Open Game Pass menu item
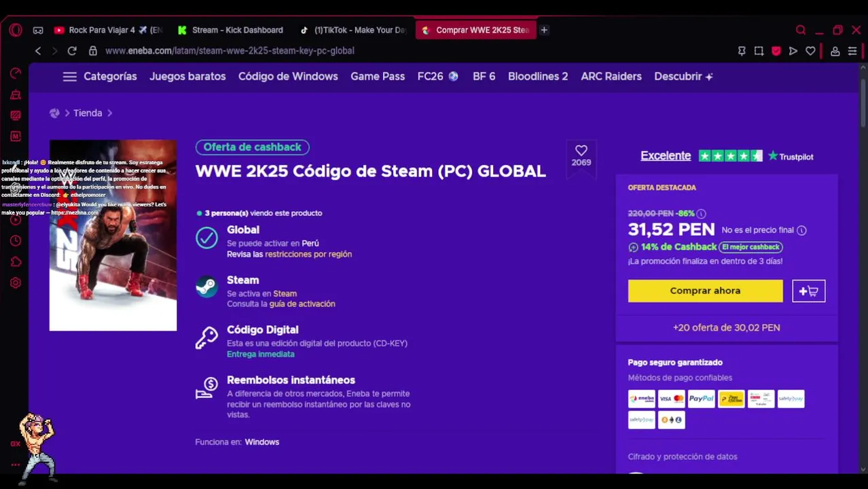Viewport: 868px width, 489px height. coord(378,77)
